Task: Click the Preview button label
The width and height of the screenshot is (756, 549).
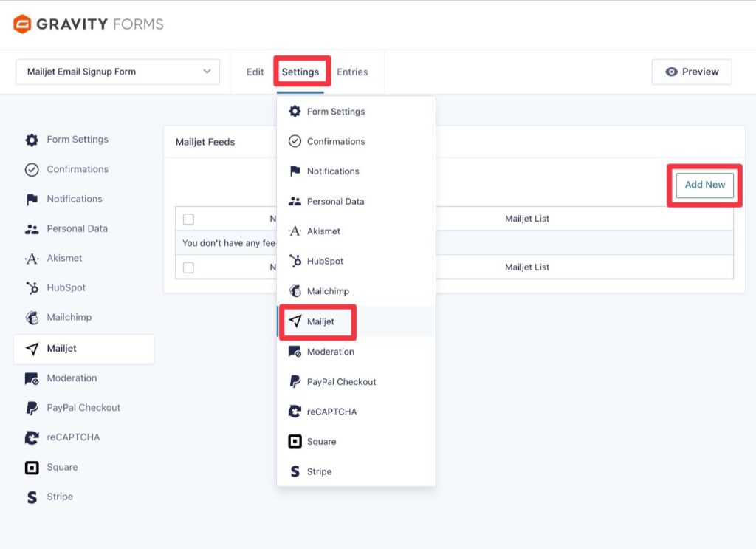Action: pos(700,72)
